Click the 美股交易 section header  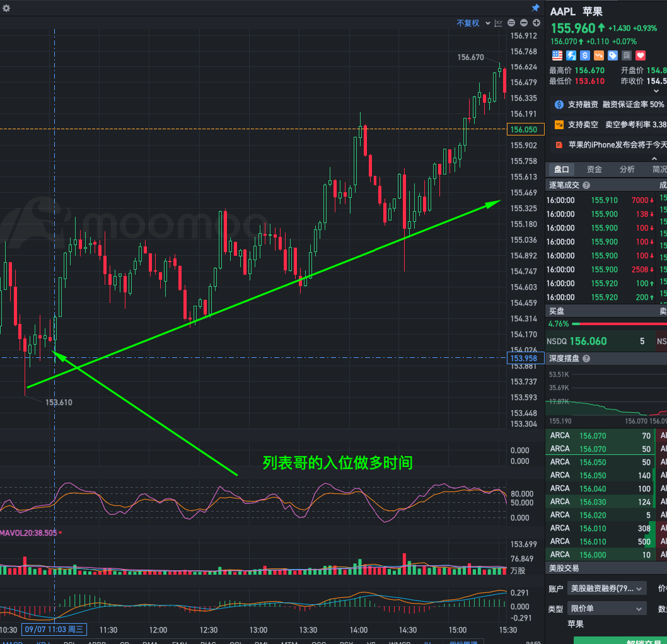click(564, 568)
